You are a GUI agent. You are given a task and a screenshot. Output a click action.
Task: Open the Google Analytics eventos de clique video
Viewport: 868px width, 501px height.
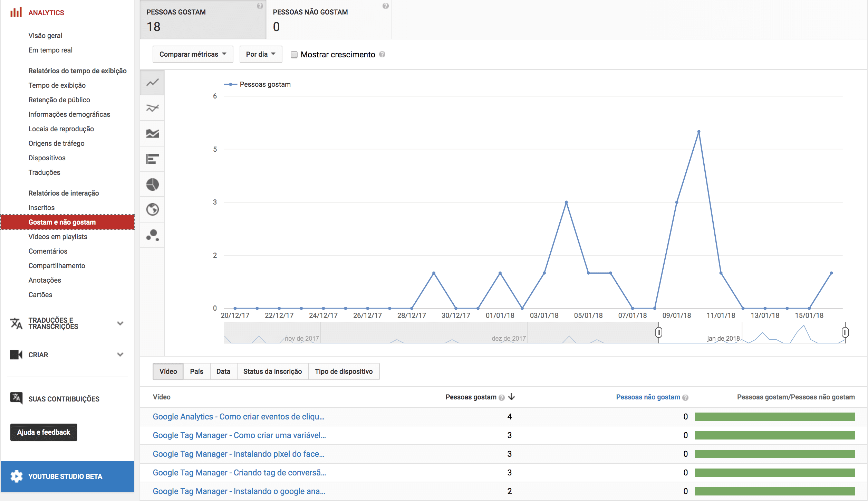tap(238, 416)
